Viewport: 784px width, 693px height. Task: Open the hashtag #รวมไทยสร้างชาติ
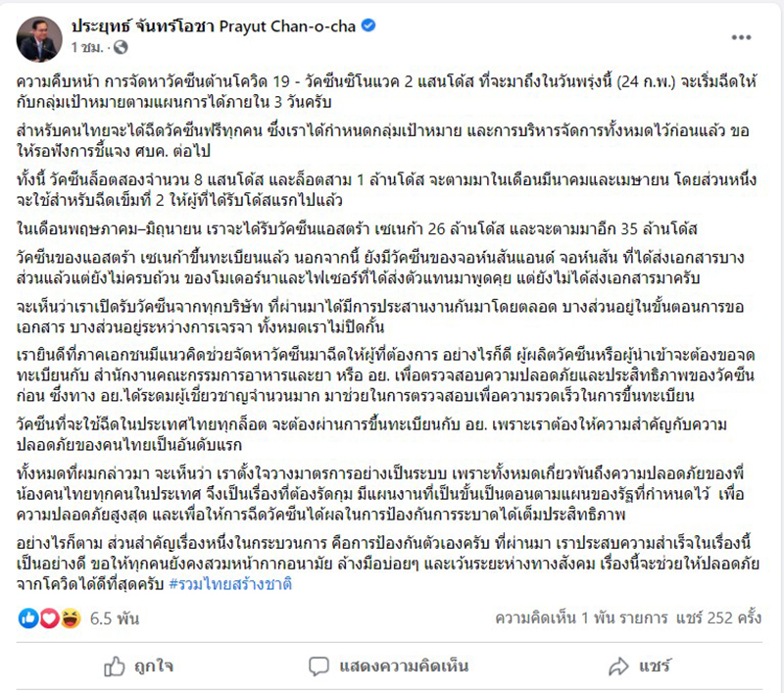(231, 585)
